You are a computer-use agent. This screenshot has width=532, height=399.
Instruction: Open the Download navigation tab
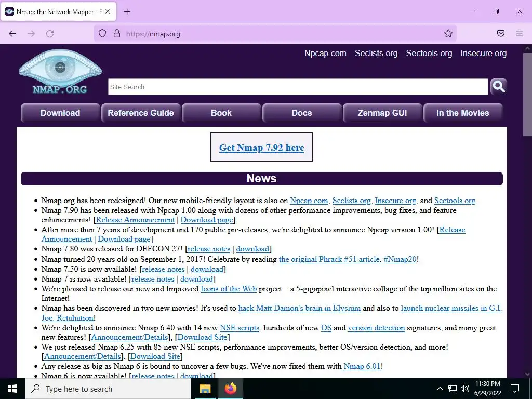coord(60,113)
